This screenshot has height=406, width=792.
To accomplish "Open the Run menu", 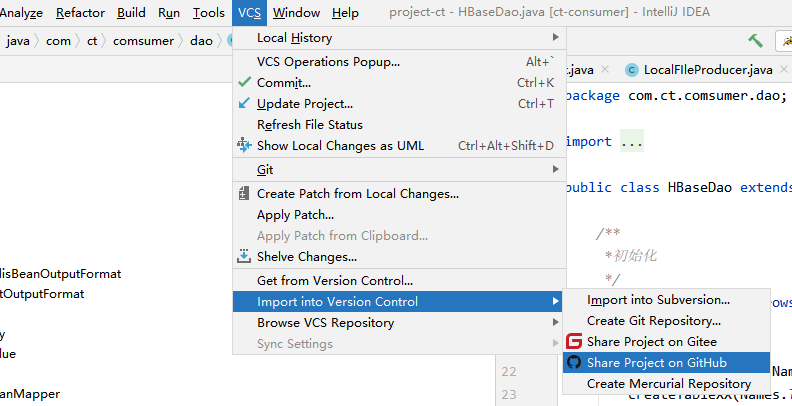I will [169, 13].
